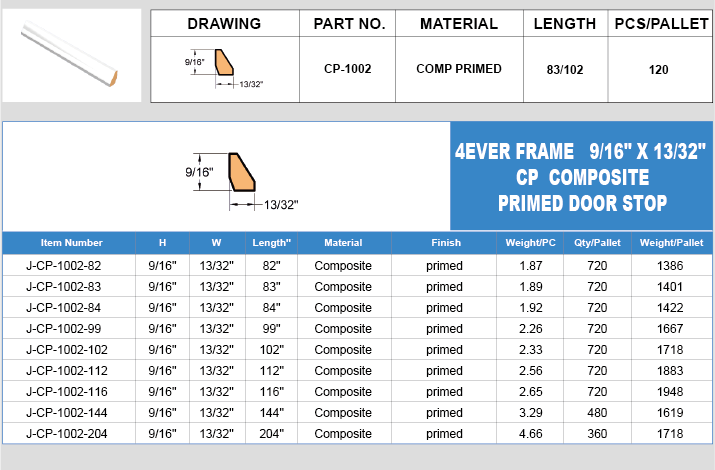715x470 pixels.
Task: Click the DRAWING column header
Action: pos(224,24)
